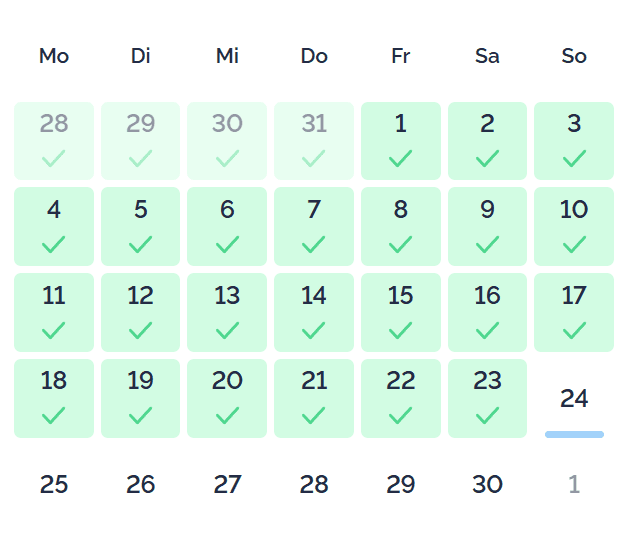This screenshot has width=628, height=546.
Task: Select day 27 in the last row
Action: click(x=227, y=484)
